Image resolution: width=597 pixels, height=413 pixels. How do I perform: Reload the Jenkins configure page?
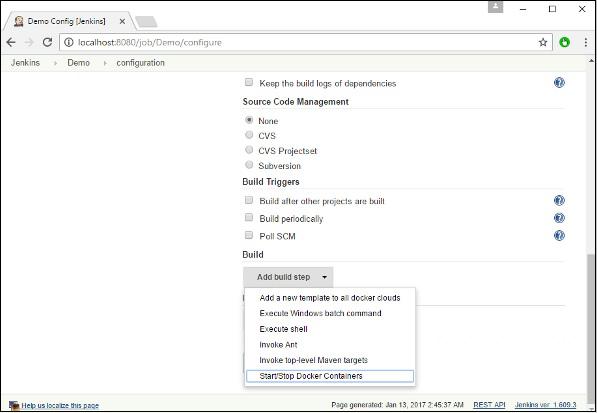point(47,42)
